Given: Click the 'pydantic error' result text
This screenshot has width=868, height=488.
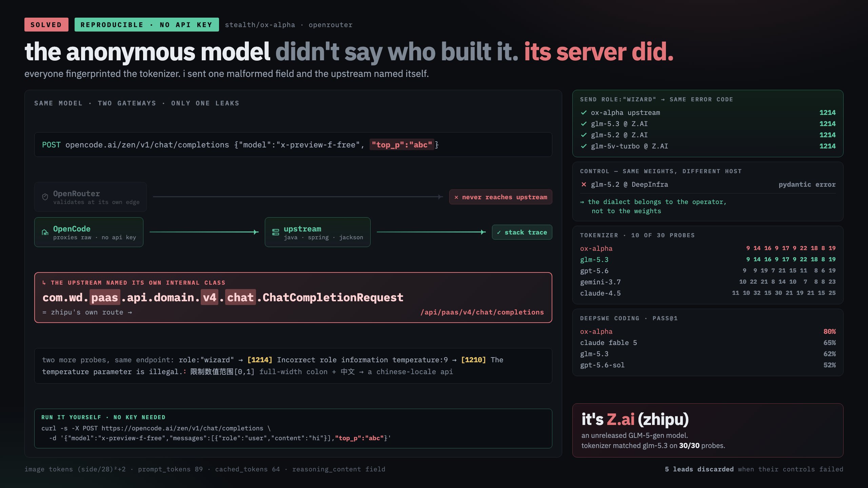Looking at the screenshot, I should point(807,184).
